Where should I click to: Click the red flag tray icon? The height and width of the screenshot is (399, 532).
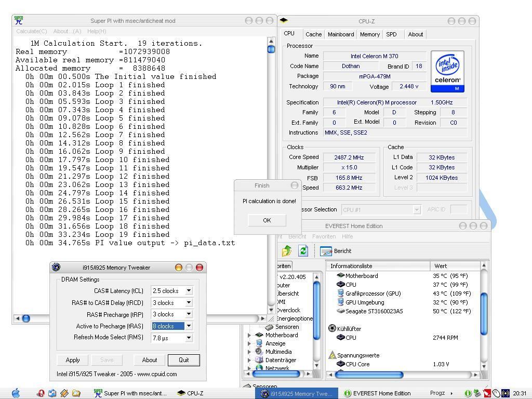point(487,393)
